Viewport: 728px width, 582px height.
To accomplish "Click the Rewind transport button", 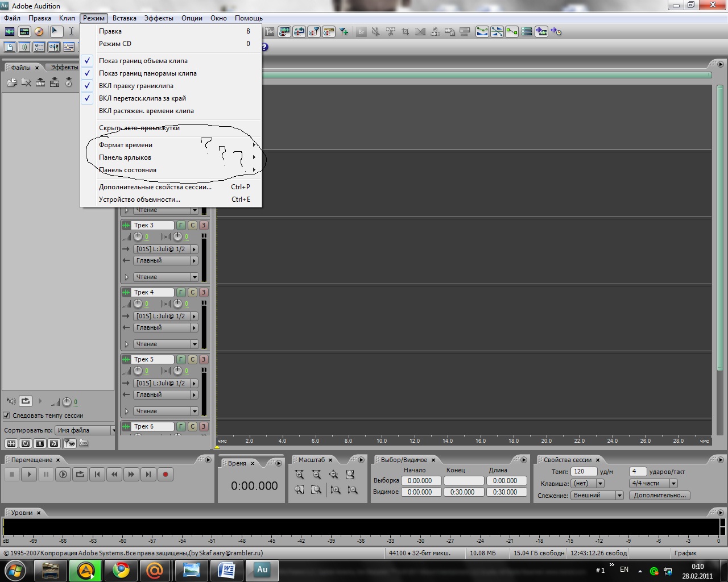I will click(114, 475).
